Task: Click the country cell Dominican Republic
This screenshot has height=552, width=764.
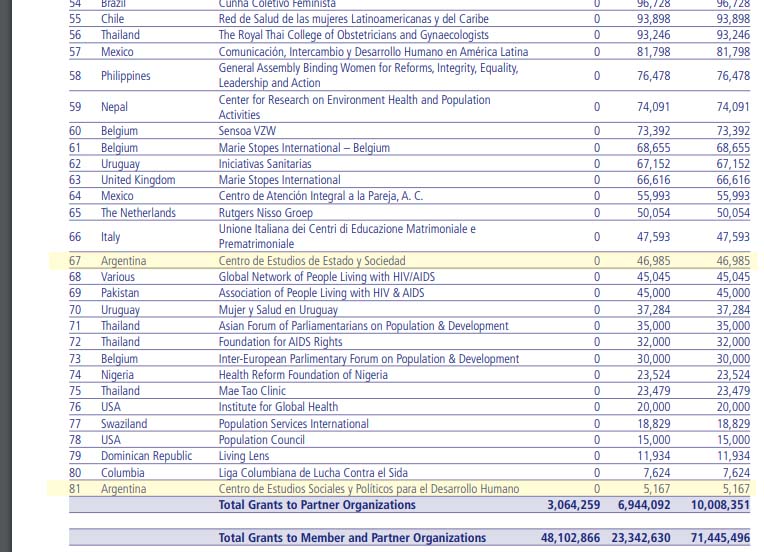Action: [x=146, y=456]
